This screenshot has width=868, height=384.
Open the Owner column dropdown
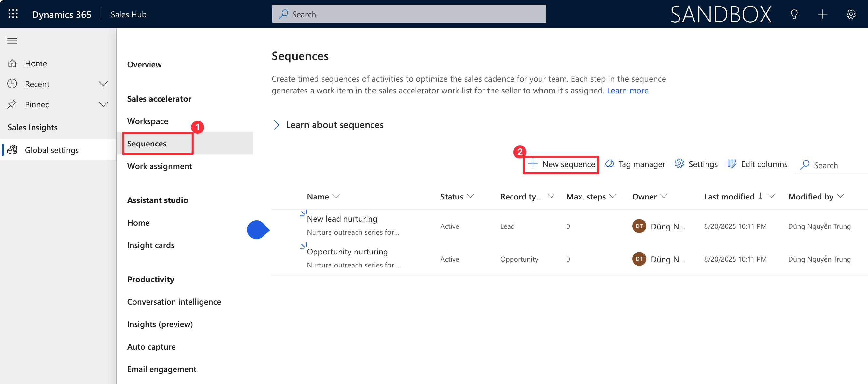pyautogui.click(x=664, y=196)
